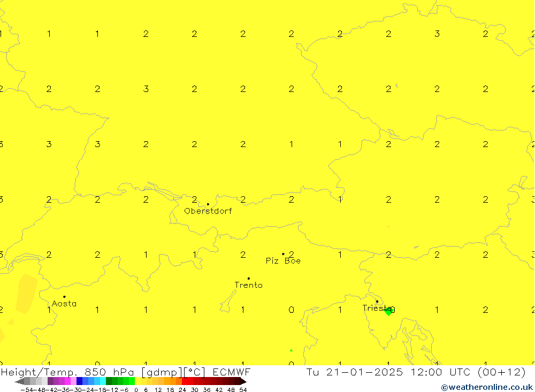
Task: Click the Oberstdorf text label
Action: 208,211
